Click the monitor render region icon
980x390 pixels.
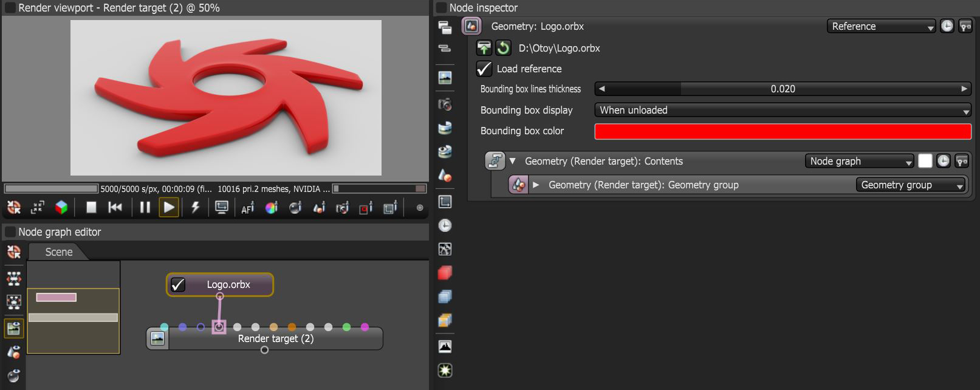tap(222, 208)
